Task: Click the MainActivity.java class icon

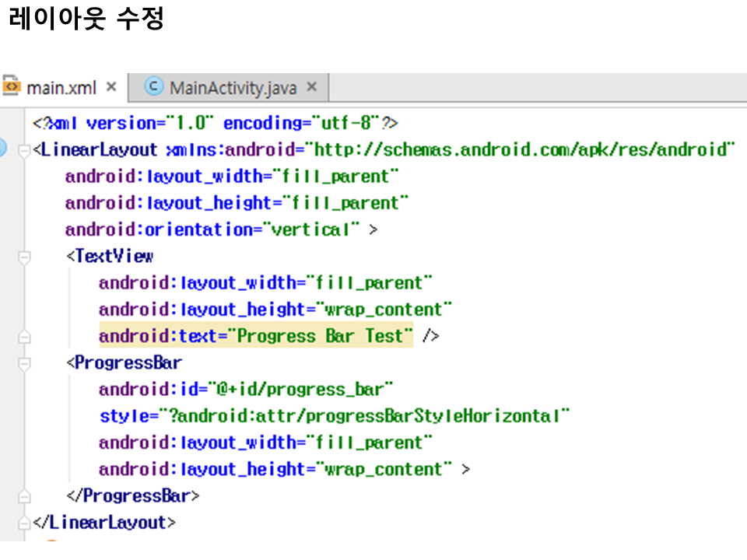Action: (x=155, y=87)
